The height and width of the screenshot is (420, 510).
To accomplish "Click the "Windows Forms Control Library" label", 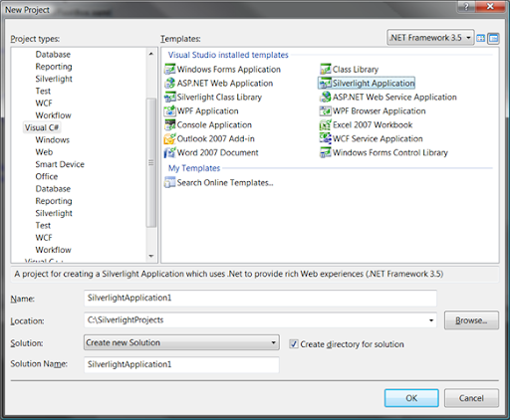I will [390, 152].
